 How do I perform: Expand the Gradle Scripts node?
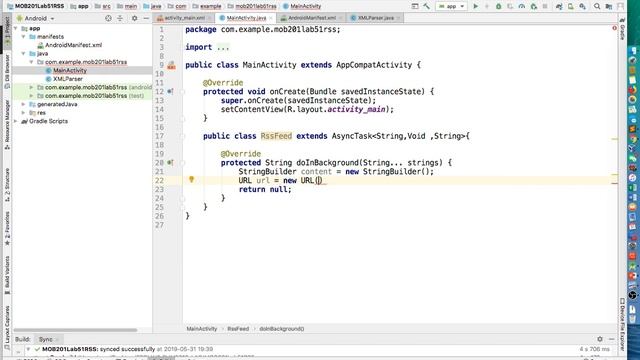tap(16, 121)
